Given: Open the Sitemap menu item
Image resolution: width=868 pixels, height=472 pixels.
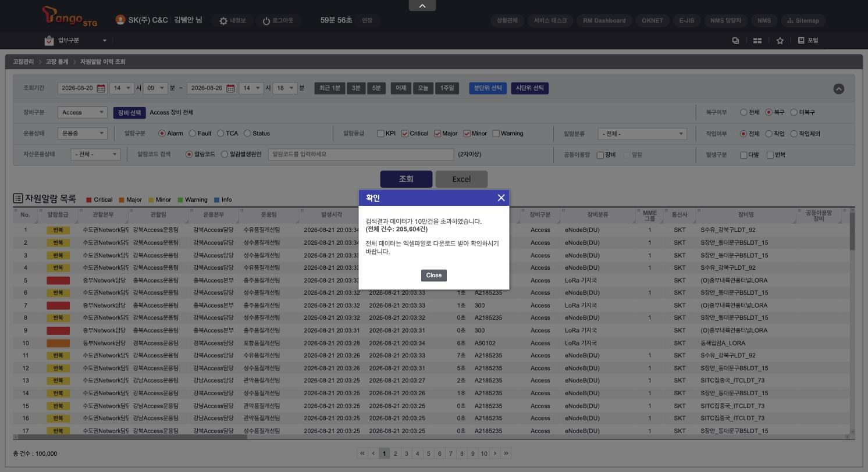Looking at the screenshot, I should pyautogui.click(x=803, y=20).
